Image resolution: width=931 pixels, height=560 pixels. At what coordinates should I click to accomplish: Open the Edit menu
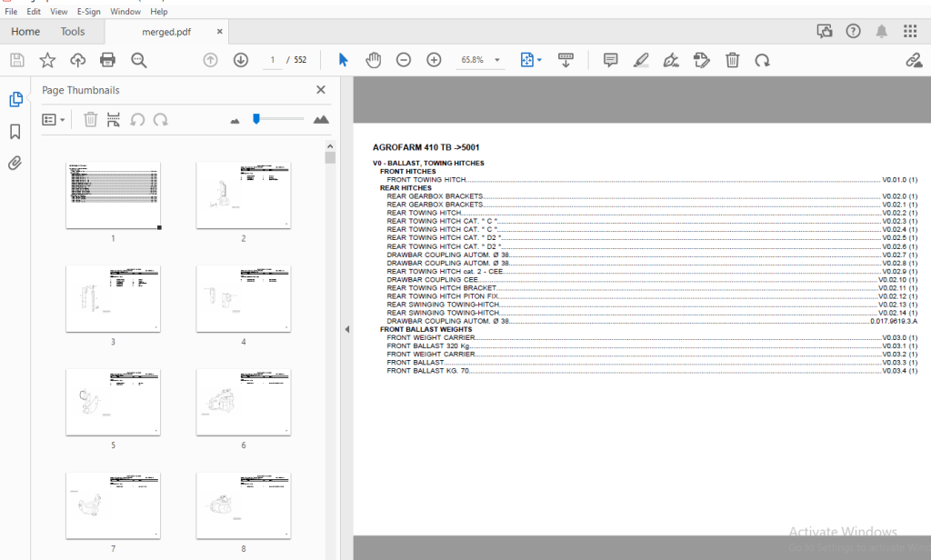click(x=34, y=11)
